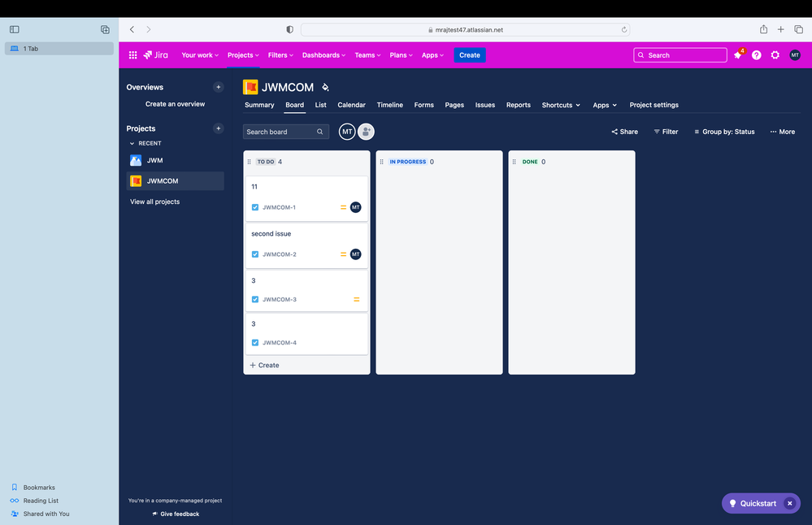Open the Quickstart panel button
Viewport: 812px width, 525px height.
(x=753, y=503)
